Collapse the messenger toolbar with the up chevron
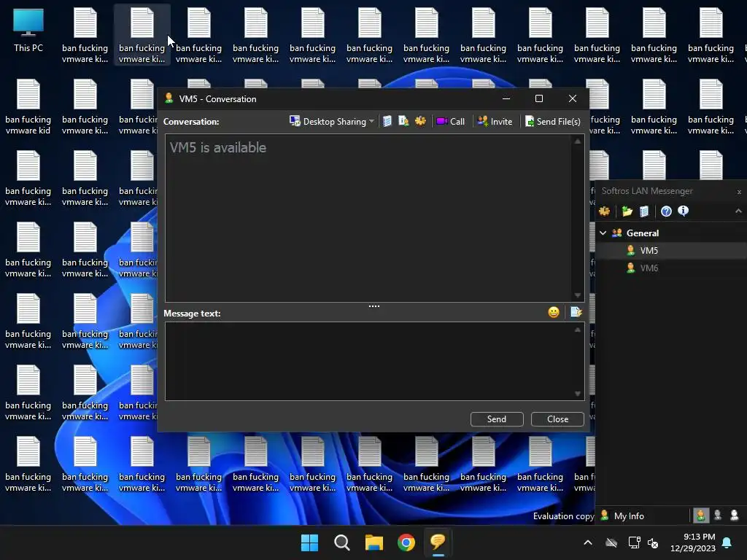The height and width of the screenshot is (560, 747). tap(738, 211)
